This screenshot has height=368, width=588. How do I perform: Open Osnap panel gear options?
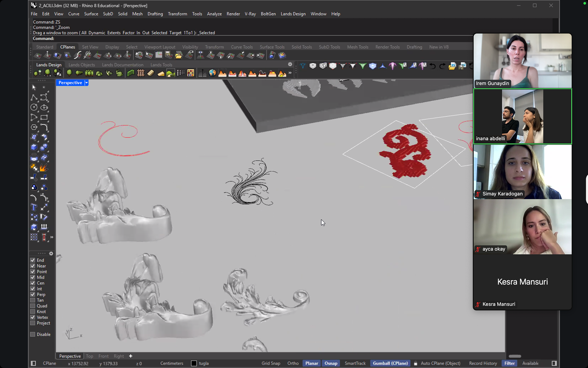(51, 254)
